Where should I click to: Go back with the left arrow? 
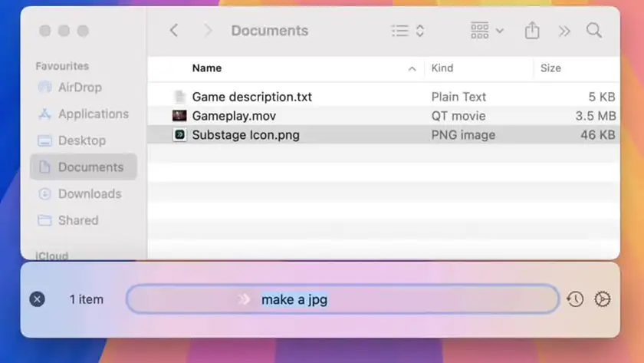tap(174, 31)
